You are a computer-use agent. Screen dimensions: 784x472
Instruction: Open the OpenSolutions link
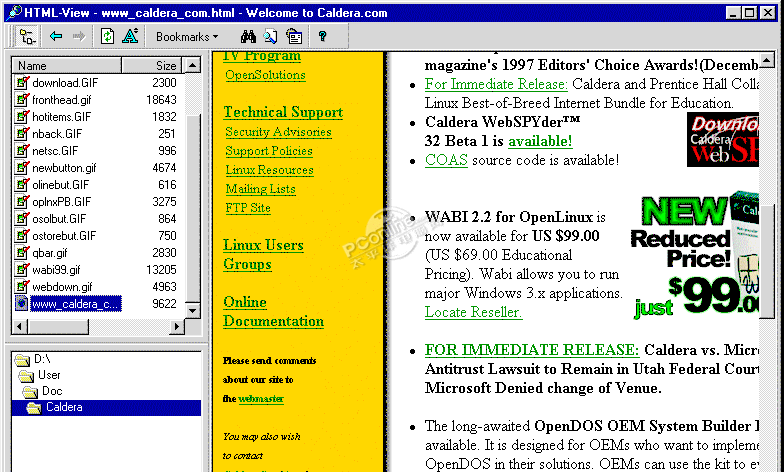pyautogui.click(x=266, y=75)
